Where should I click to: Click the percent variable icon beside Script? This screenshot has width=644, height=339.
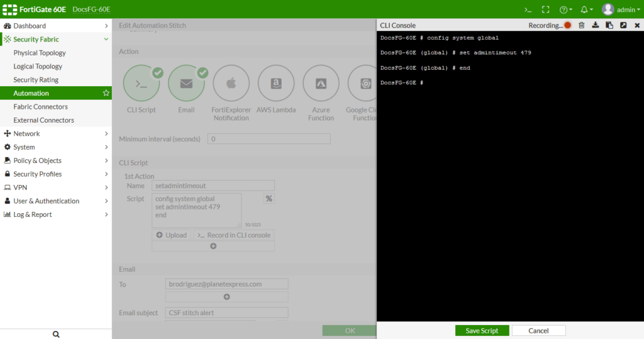pyautogui.click(x=269, y=199)
